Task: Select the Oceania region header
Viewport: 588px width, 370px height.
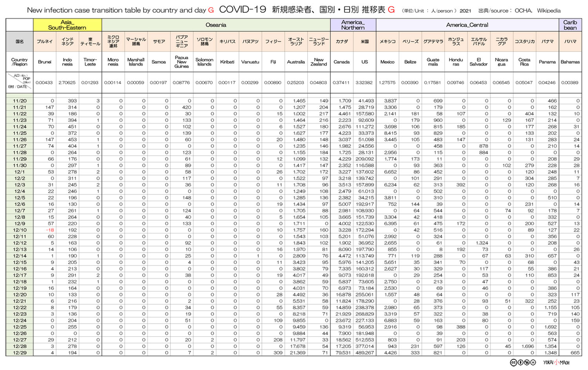Action: (216, 25)
